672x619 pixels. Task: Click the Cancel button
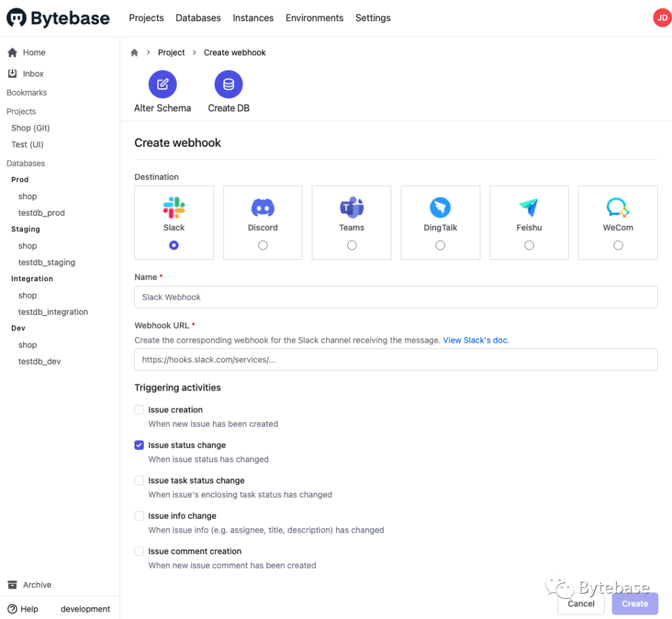(581, 603)
